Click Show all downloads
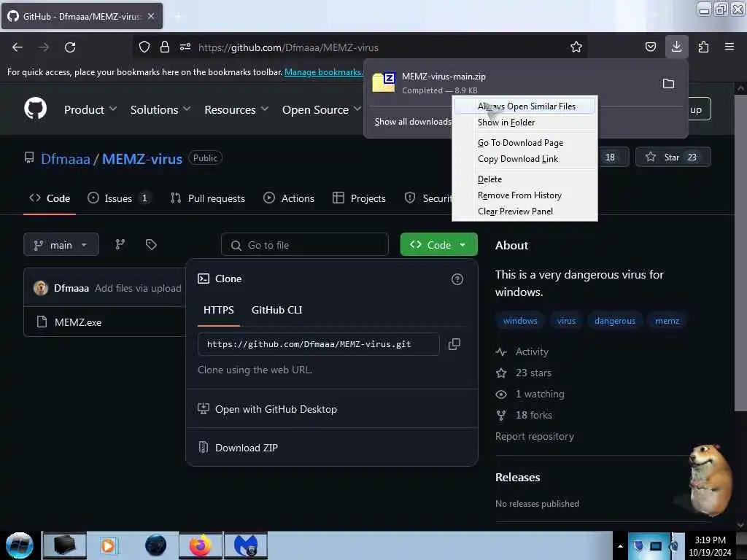Viewport: 747px width, 560px height. pos(413,122)
